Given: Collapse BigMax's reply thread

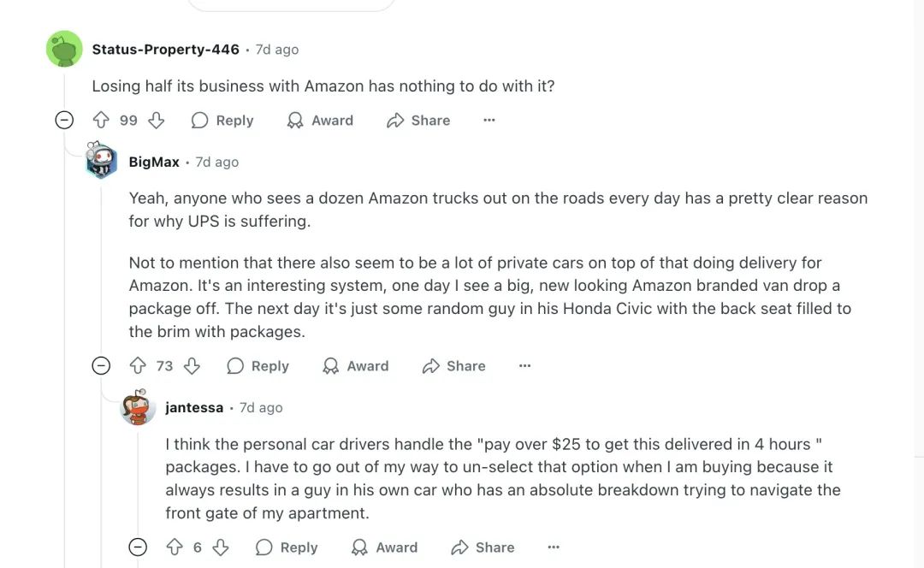Looking at the screenshot, I should tap(101, 366).
